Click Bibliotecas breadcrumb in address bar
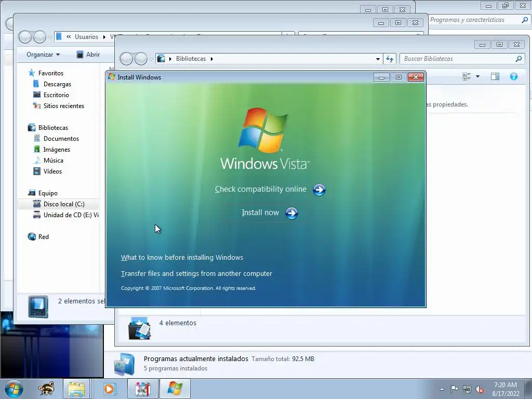The height and width of the screenshot is (399, 532). (x=191, y=59)
